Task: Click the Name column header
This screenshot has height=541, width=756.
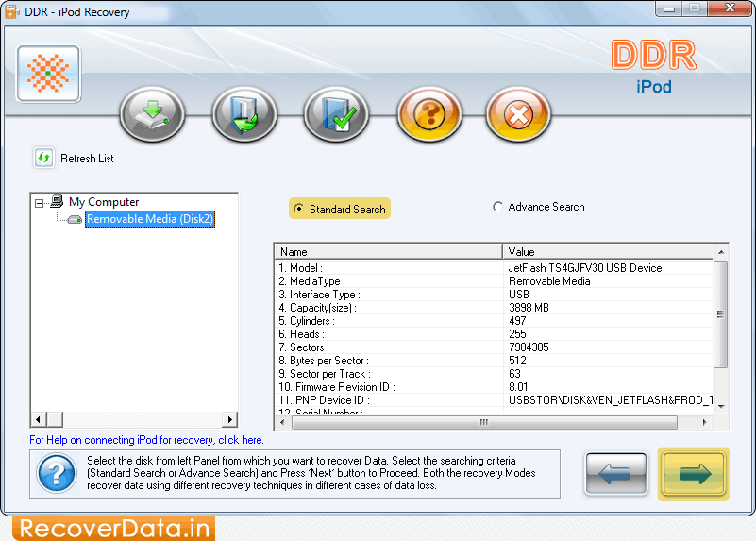Action: point(389,252)
